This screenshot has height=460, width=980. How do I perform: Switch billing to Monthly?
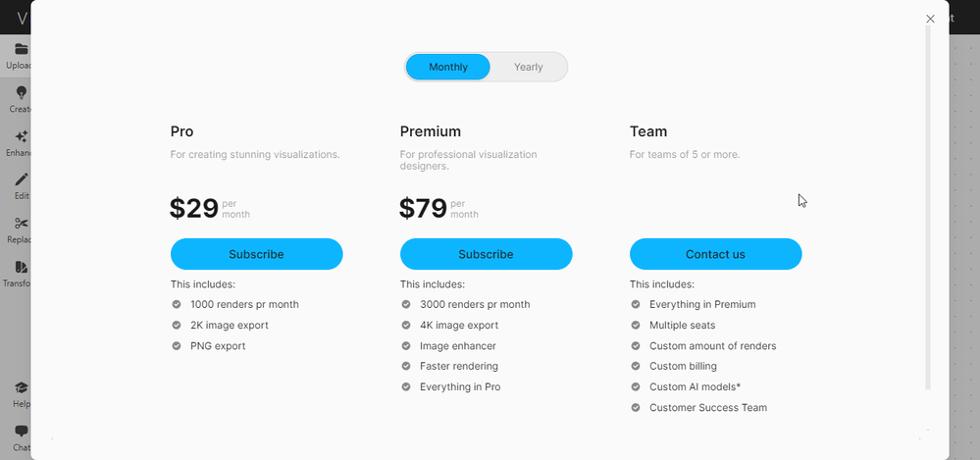(x=448, y=67)
